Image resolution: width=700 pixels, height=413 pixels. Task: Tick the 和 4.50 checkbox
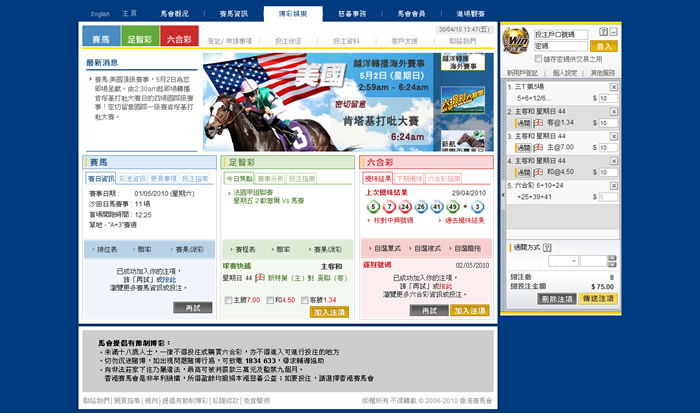coord(270,300)
